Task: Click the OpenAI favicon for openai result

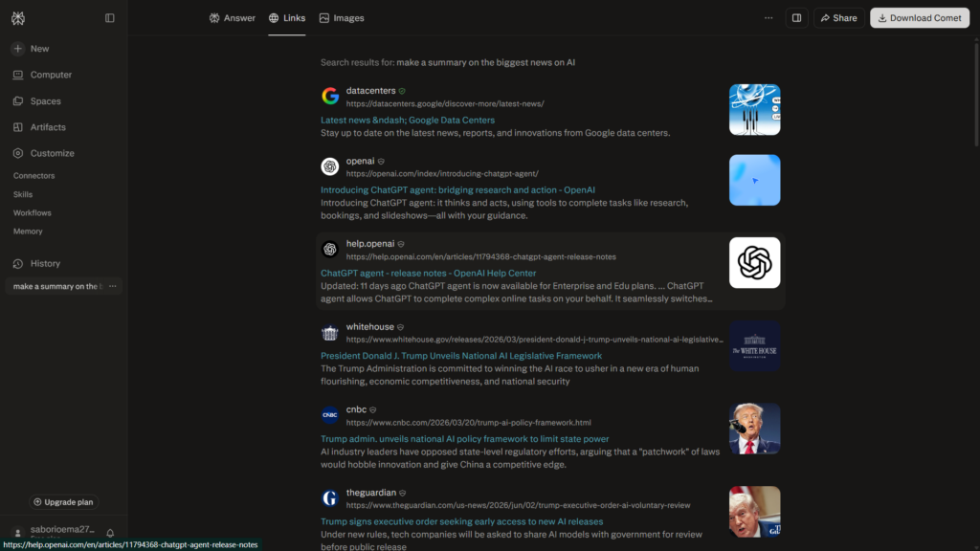Action: [330, 166]
